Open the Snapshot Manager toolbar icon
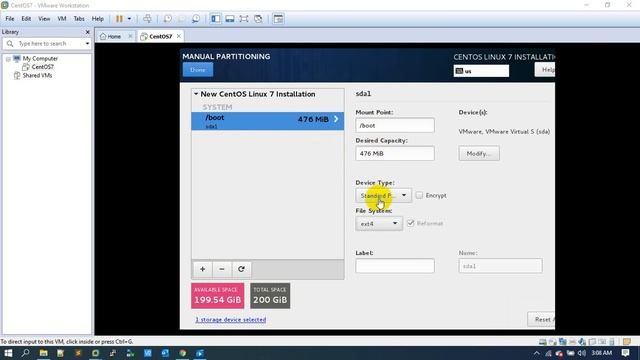Image resolution: width=640 pixels, height=360 pixels. [x=196, y=19]
